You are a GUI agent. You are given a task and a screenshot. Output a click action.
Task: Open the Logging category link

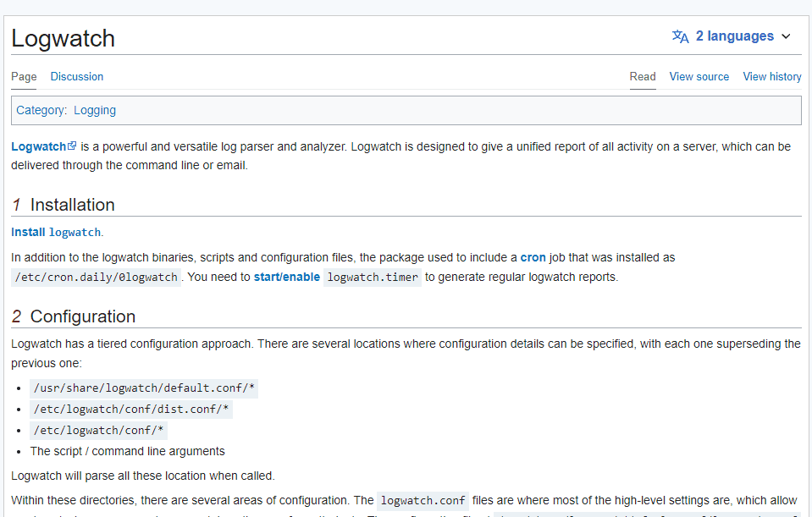point(95,110)
